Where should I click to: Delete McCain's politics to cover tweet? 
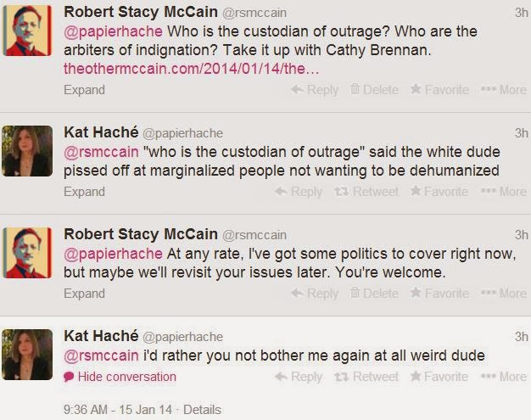coord(374,294)
